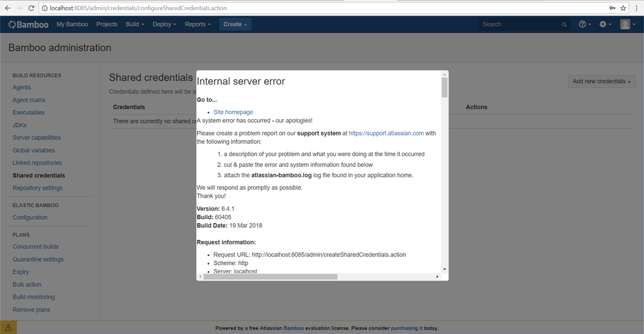644x334 pixels.
Task: Click the Request URL line
Action: [309, 255]
